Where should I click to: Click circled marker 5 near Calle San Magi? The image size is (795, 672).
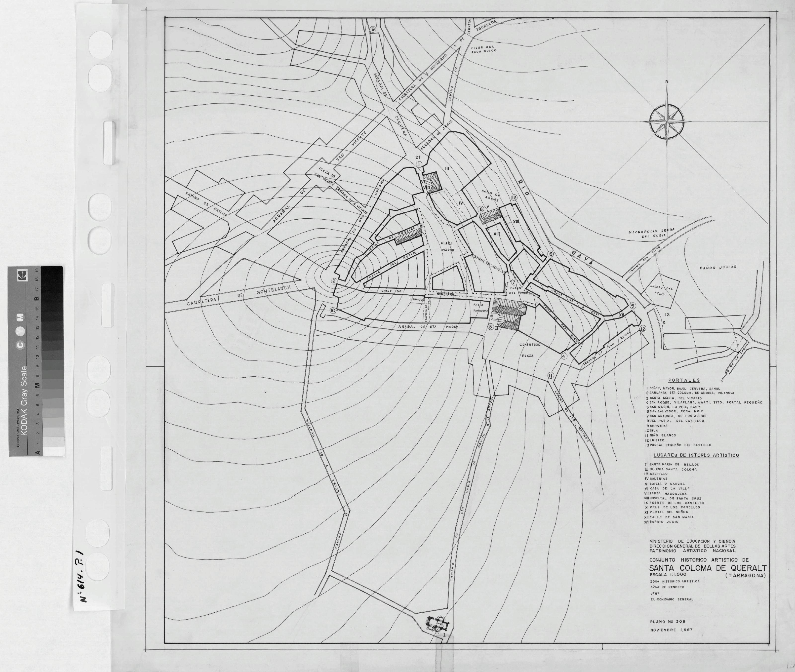pyautogui.click(x=633, y=306)
